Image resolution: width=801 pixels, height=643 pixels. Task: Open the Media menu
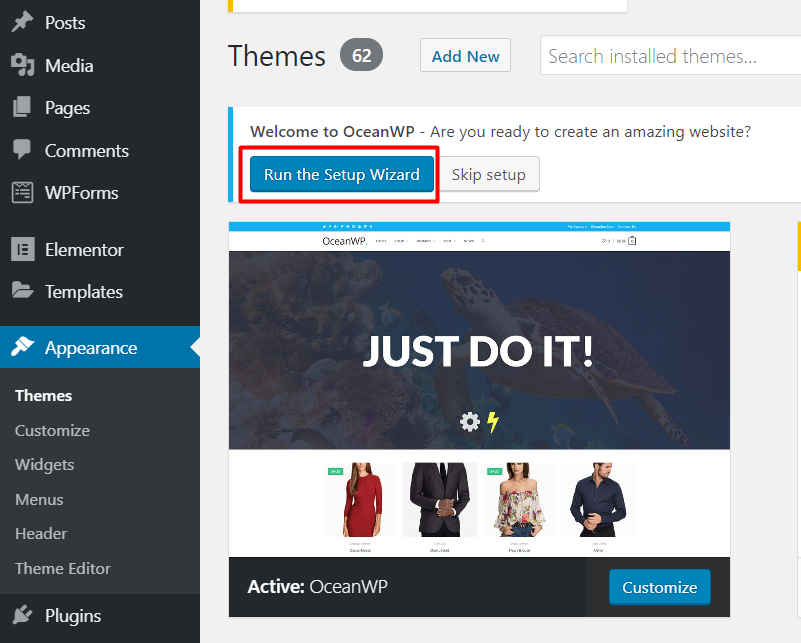[100, 65]
